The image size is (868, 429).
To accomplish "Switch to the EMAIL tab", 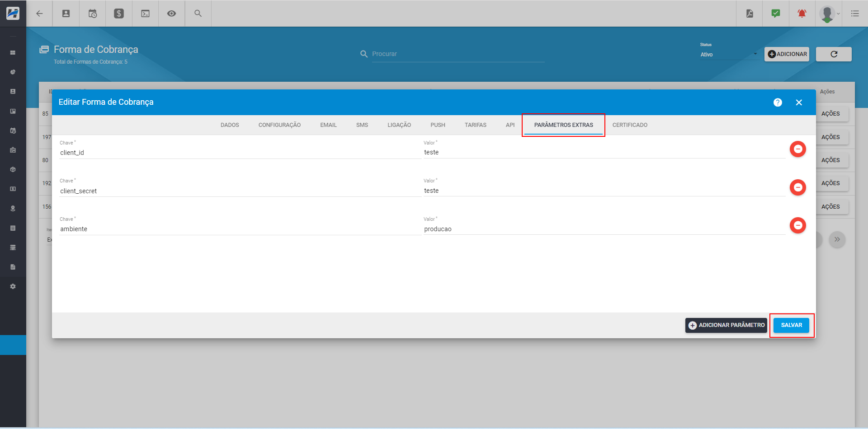I will [x=328, y=125].
